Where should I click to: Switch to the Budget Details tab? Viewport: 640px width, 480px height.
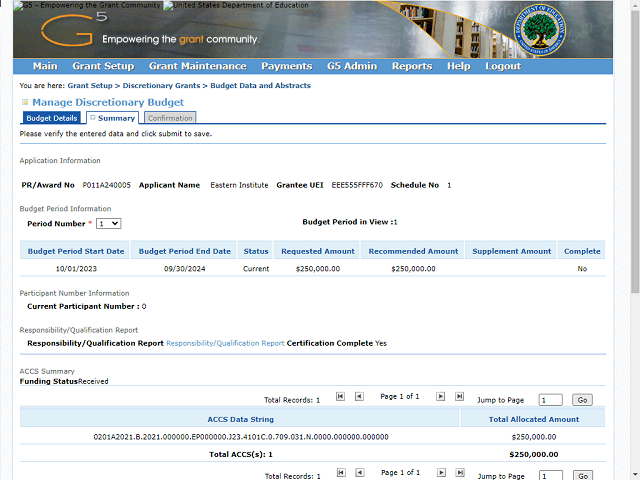click(x=52, y=118)
